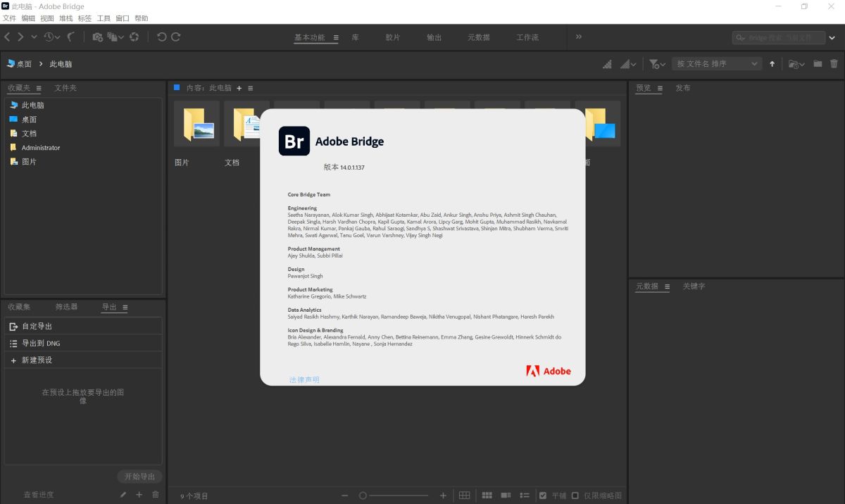This screenshot has height=504, width=845.
Task: Open the 基本功能 workspace options menu
Action: coord(336,37)
